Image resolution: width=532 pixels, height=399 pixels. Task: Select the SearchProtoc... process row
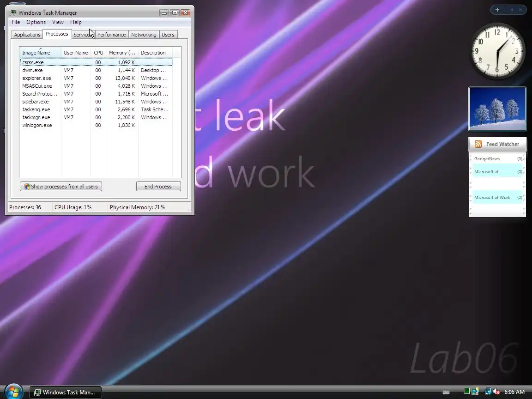tap(97, 94)
